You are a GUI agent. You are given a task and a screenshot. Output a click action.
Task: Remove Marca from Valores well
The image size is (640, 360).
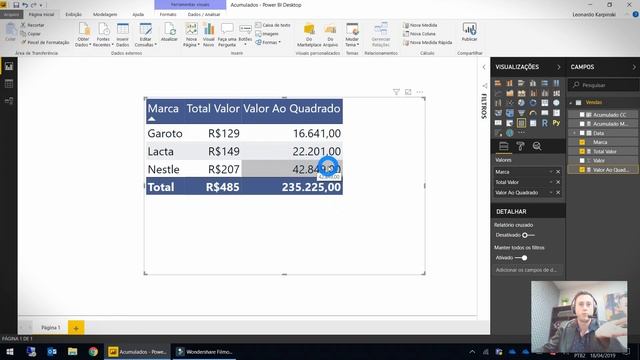pos(558,172)
